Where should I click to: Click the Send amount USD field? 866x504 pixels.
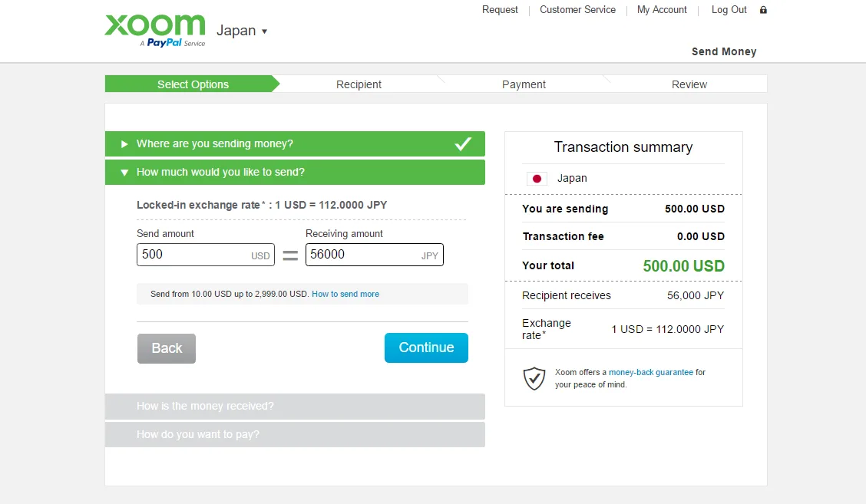click(x=192, y=255)
